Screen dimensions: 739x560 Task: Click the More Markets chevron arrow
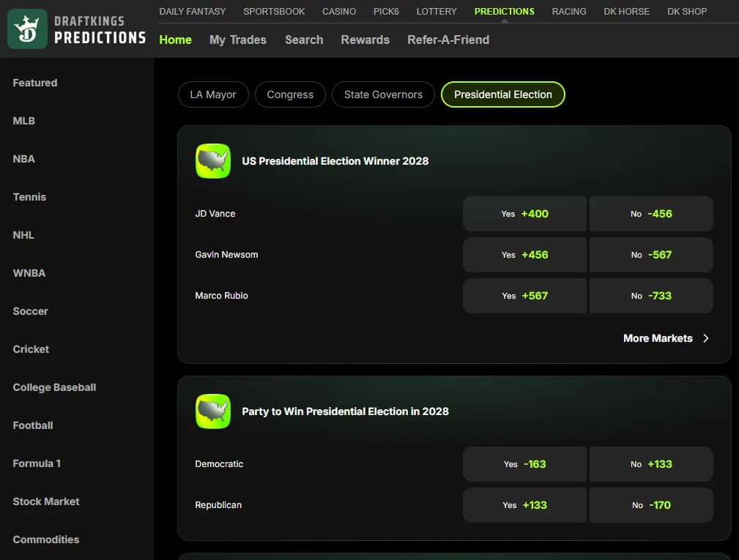point(705,338)
